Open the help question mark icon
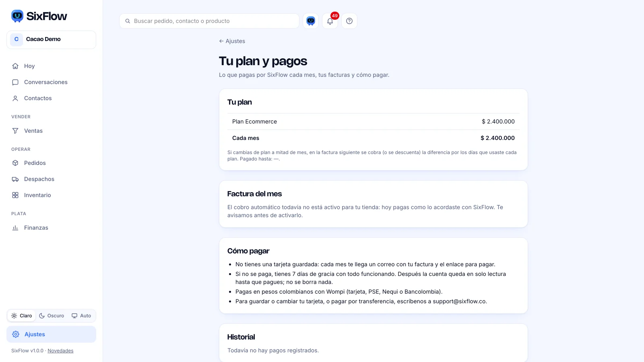 pyautogui.click(x=349, y=21)
